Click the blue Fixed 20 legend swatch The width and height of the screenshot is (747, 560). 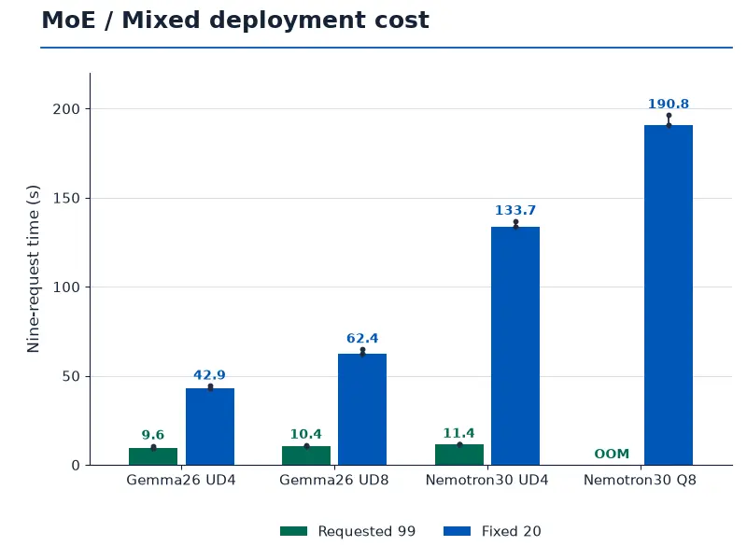pyautogui.click(x=457, y=531)
